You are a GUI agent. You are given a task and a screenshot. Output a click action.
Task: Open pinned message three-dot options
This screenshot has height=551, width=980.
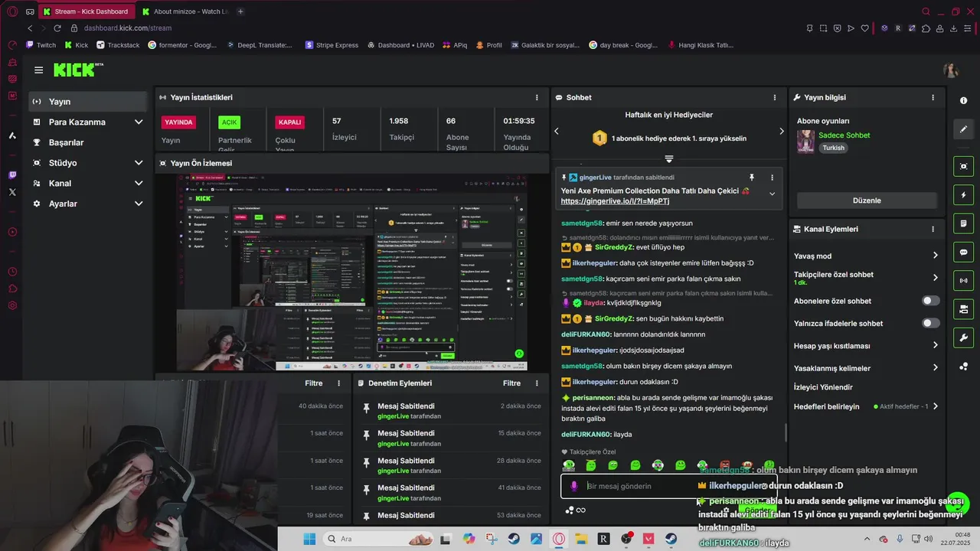[772, 178]
